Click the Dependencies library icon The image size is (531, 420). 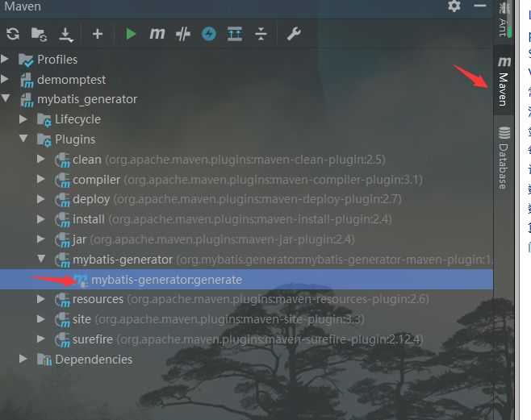(x=44, y=360)
